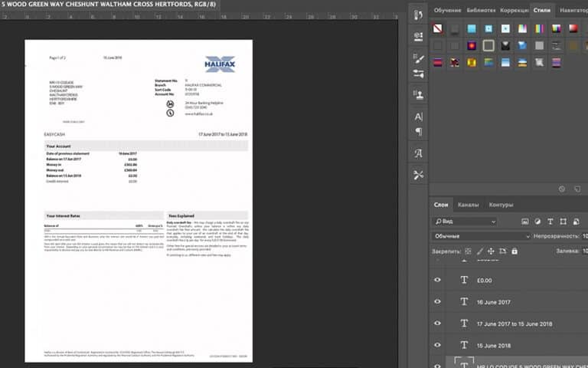The width and height of the screenshot is (588, 368).
Task: Hide the £0.00 text layer
Action: [x=438, y=280]
